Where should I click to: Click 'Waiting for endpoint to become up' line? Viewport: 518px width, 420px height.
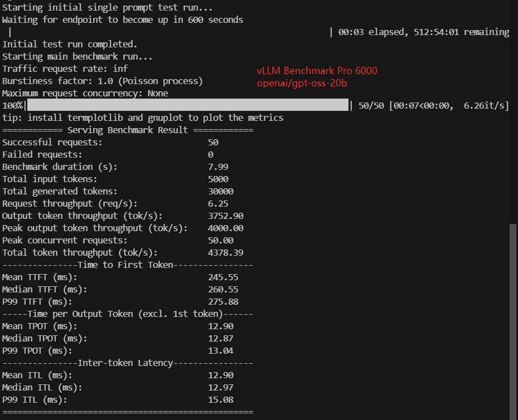click(123, 20)
